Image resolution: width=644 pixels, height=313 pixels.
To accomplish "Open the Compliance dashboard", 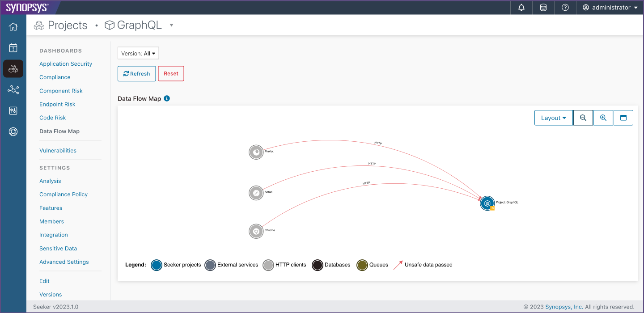I will tap(55, 77).
